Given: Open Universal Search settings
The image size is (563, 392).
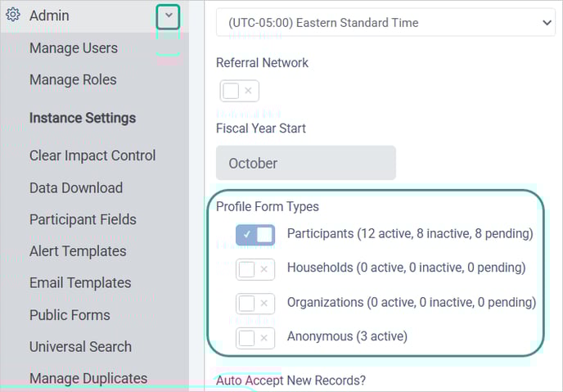Looking at the screenshot, I should tap(80, 346).
